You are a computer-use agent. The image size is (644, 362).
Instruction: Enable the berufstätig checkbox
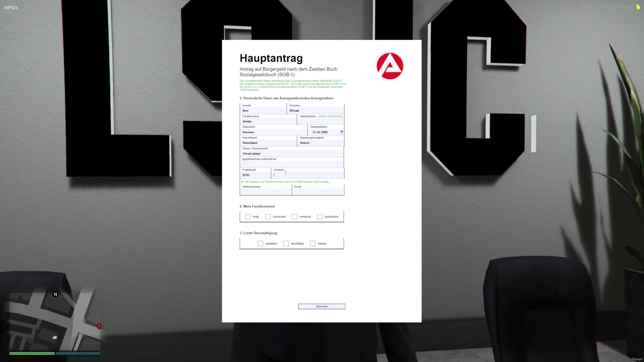point(286,244)
